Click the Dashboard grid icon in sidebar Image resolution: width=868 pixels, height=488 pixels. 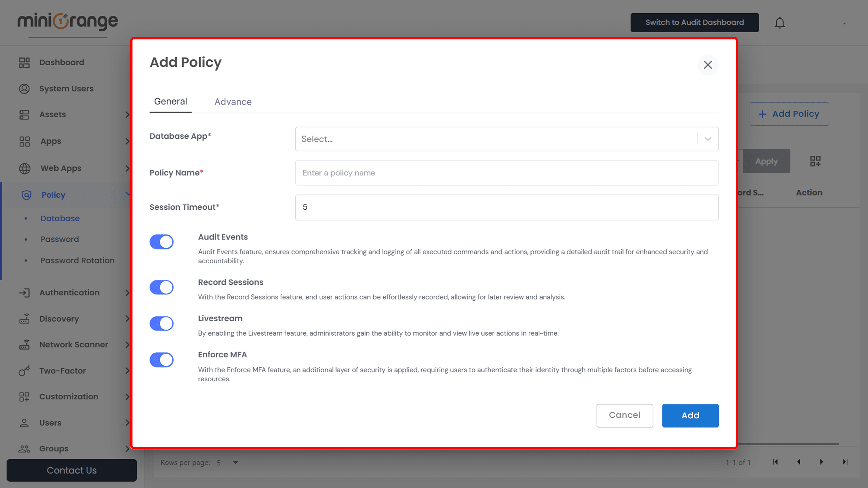click(x=24, y=63)
